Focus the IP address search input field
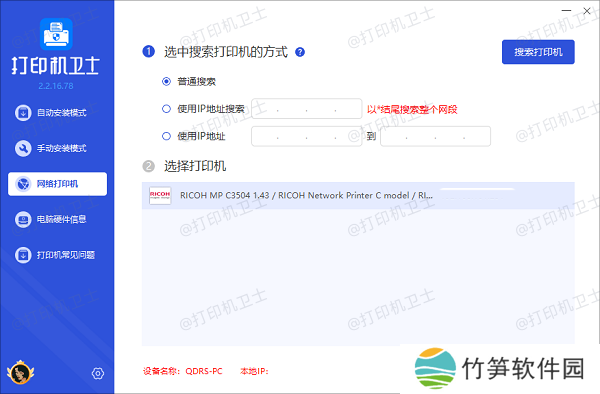Viewport: 600px width, 394px height. tap(307, 109)
